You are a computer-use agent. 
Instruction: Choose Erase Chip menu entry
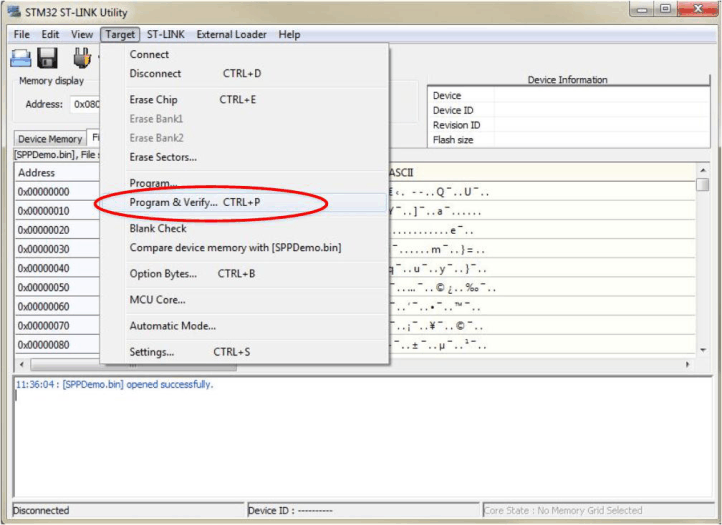pyautogui.click(x=153, y=100)
